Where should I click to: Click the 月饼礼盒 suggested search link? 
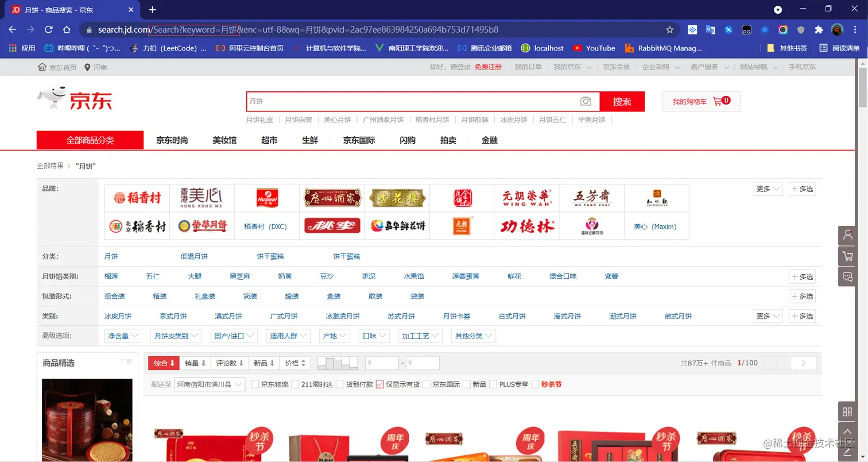click(259, 120)
